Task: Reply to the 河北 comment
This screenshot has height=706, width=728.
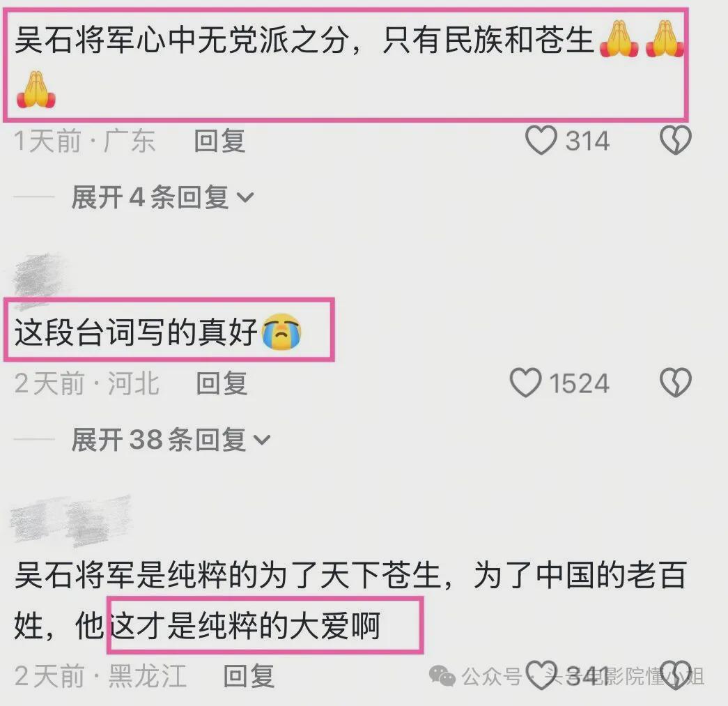Action: point(222,383)
